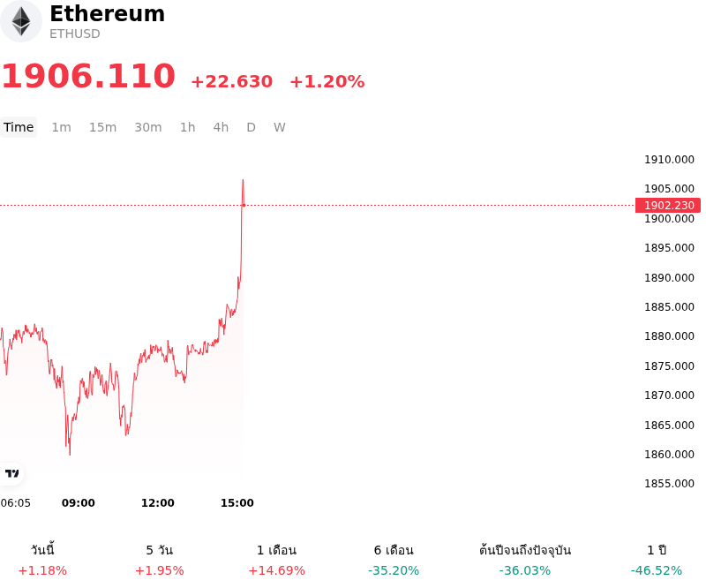The height and width of the screenshot is (588, 706).
Task: Choose the 4h chart interval
Action: tap(221, 127)
